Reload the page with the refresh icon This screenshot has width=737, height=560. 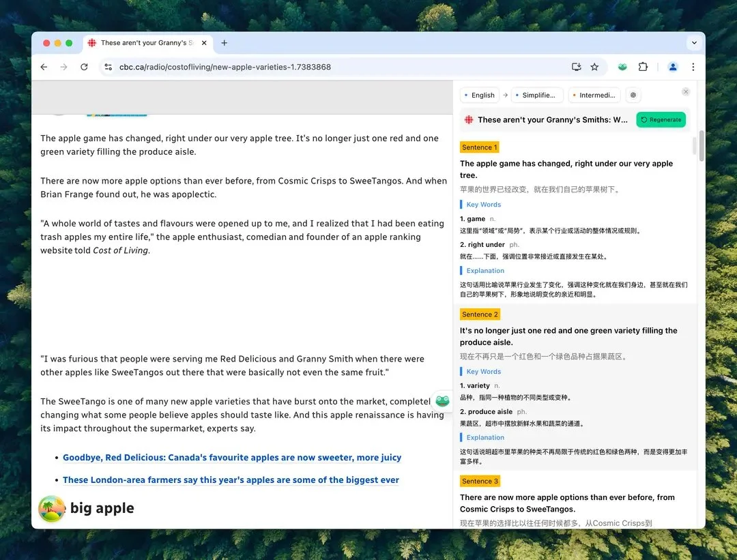[x=84, y=67]
